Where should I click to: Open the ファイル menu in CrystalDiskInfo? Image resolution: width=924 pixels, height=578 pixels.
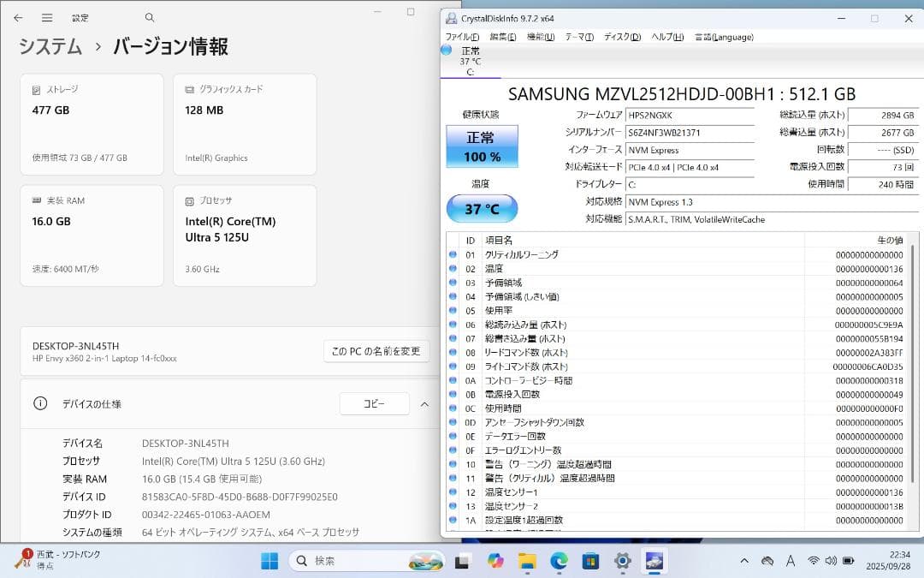[462, 37]
